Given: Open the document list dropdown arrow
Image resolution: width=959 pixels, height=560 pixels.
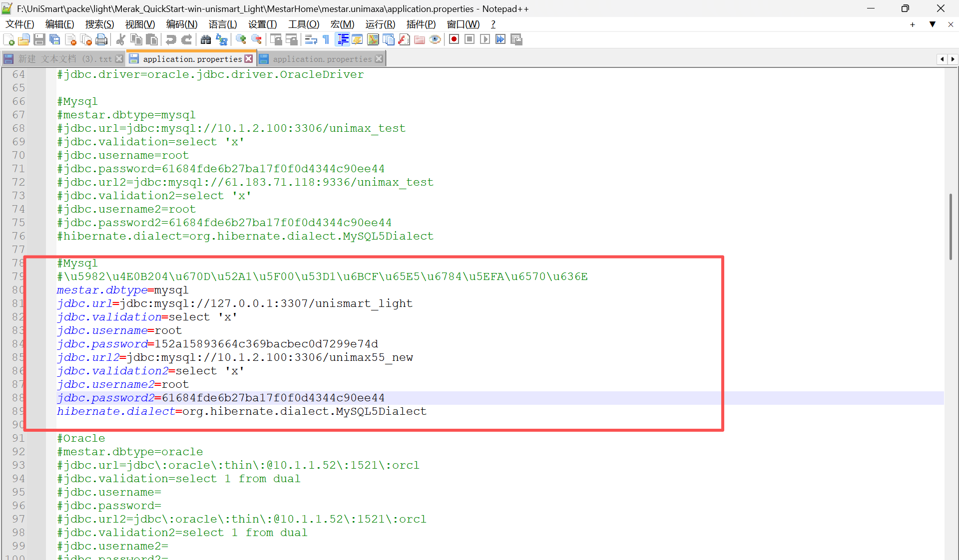Looking at the screenshot, I should pos(932,24).
